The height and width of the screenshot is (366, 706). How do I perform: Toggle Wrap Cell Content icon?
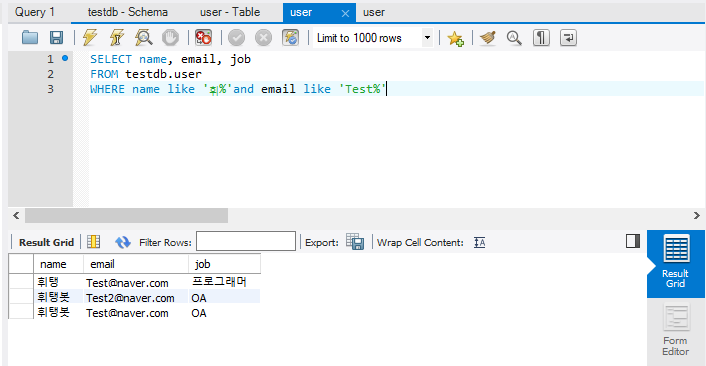[x=480, y=243]
